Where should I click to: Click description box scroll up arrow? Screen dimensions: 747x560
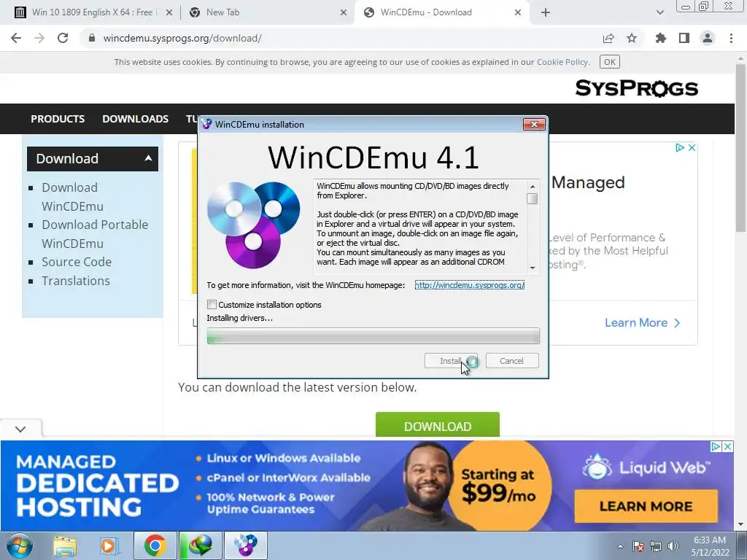[x=533, y=186]
